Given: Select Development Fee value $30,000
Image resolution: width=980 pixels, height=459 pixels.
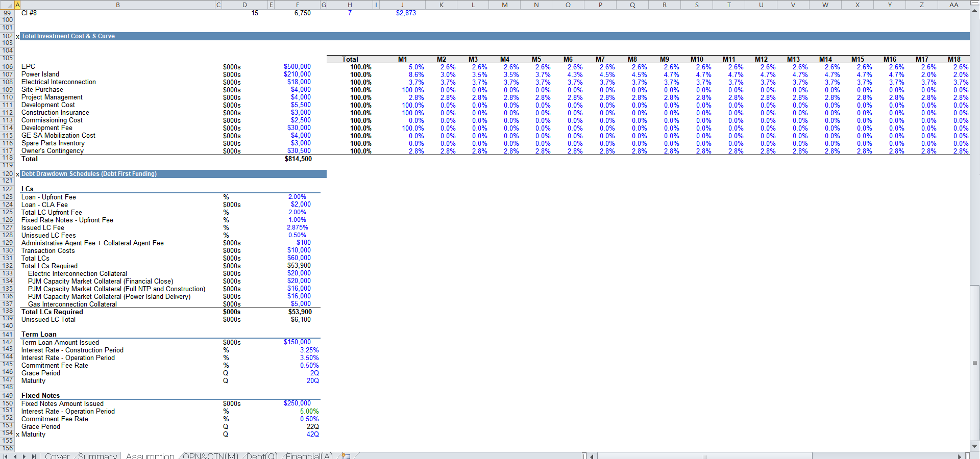Looking at the screenshot, I should (299, 128).
